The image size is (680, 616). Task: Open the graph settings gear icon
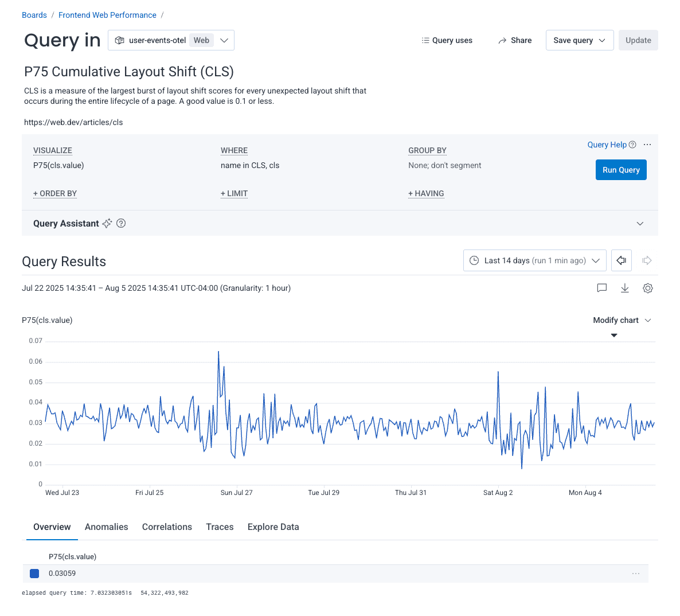click(647, 288)
